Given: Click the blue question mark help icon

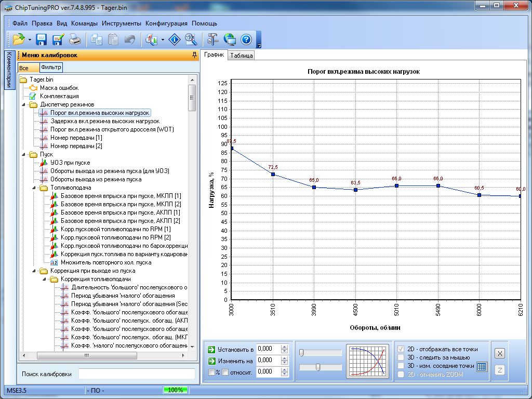Looking at the screenshot, I should [x=246, y=39].
